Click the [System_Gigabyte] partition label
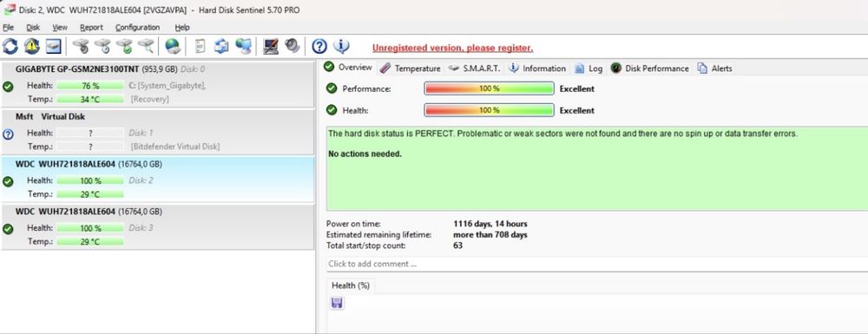Viewport: 868px width, 334px height. click(x=169, y=86)
